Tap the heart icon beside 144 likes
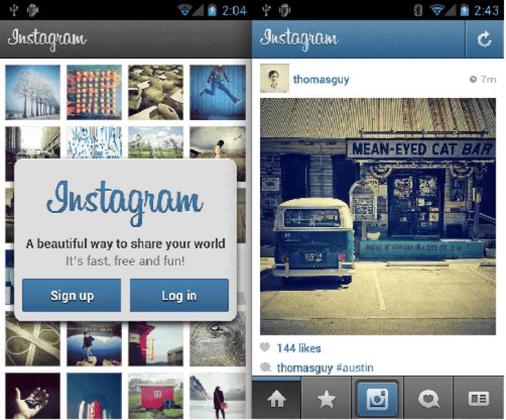 265,347
